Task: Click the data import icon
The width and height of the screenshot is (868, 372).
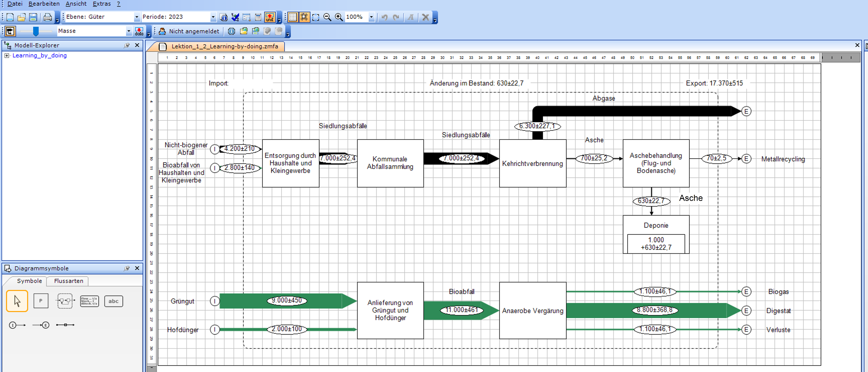Action: click(139, 31)
